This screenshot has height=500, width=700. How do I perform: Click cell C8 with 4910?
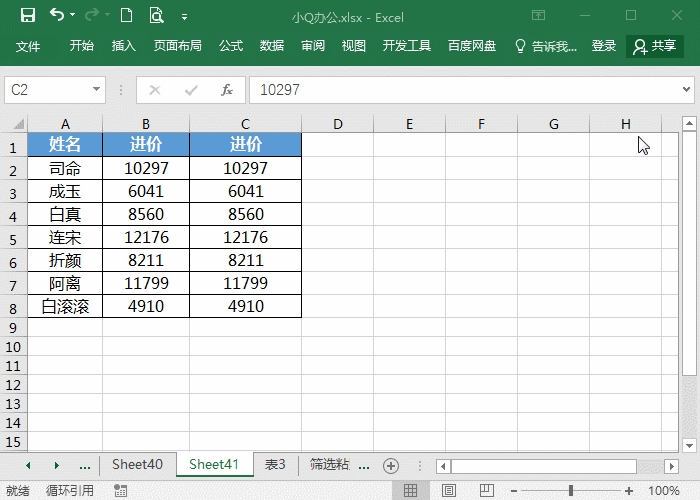246,306
